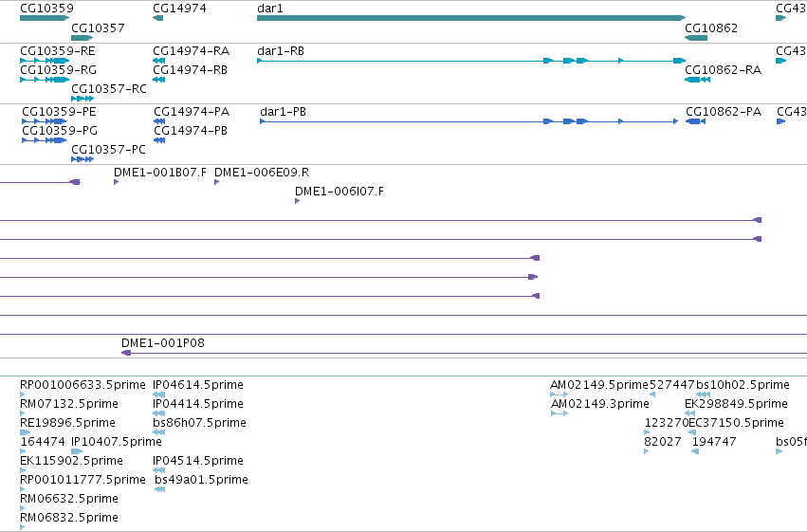Click the CG10359-PG protein label
The width and height of the screenshot is (807, 532).
[x=60, y=131]
